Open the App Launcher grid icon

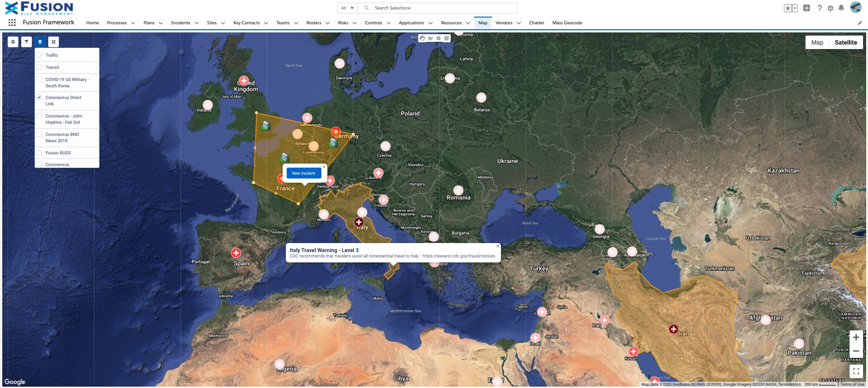(x=12, y=23)
